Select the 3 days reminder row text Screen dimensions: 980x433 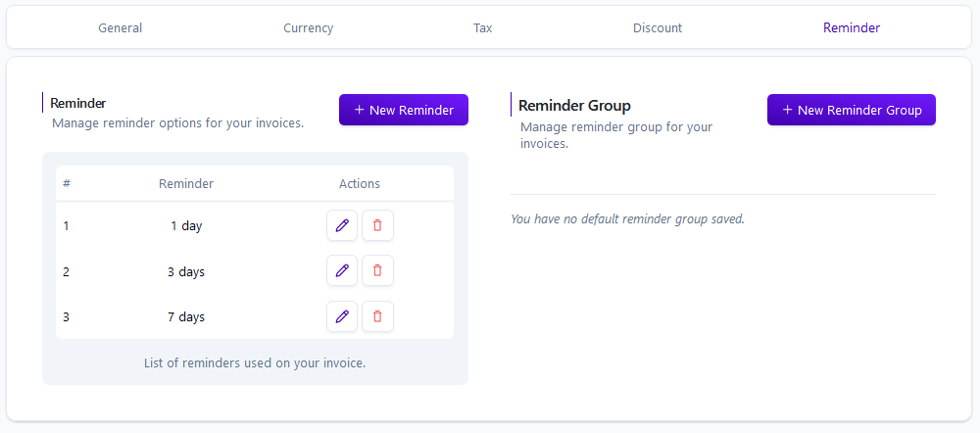coord(186,271)
